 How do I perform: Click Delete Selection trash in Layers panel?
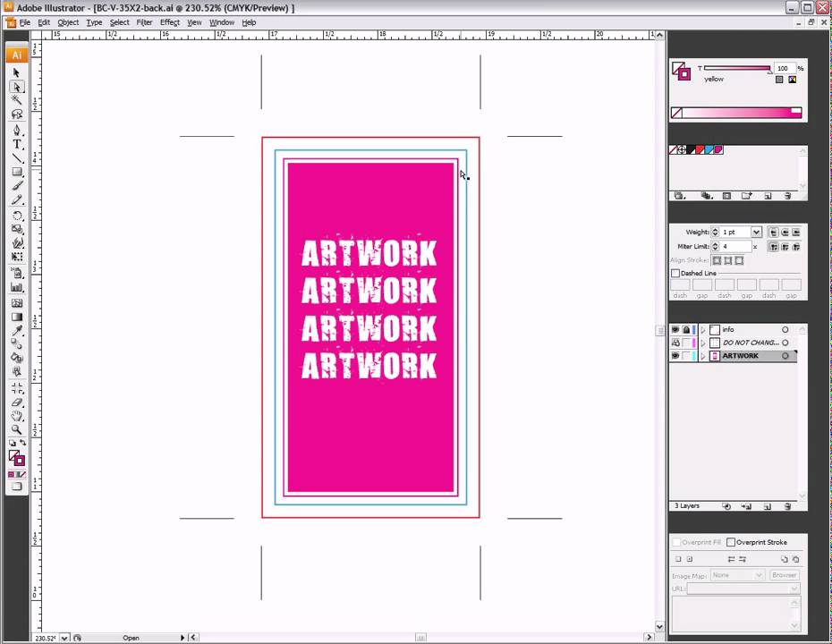click(787, 506)
